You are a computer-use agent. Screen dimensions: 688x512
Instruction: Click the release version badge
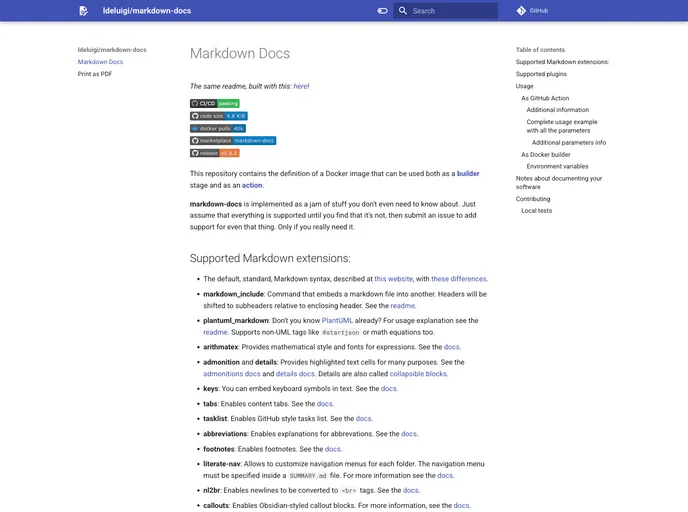pos(215,153)
